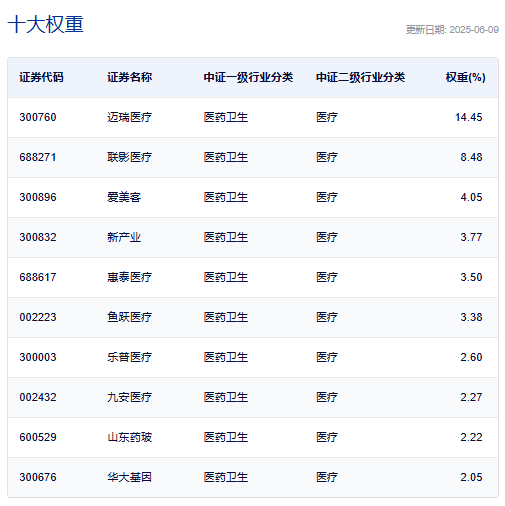505x506 pixels.
Task: Click the weight value 3.50
Action: click(x=471, y=277)
